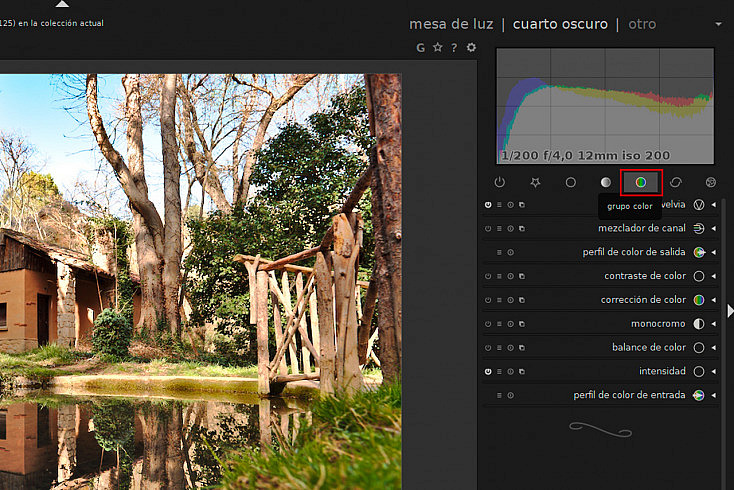The image size is (734, 490).
Task: Enable the corrección de color module
Action: coord(488,300)
